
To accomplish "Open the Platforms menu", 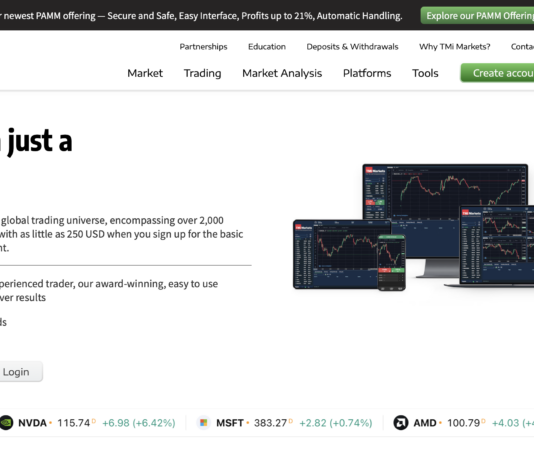I will pos(367,73).
